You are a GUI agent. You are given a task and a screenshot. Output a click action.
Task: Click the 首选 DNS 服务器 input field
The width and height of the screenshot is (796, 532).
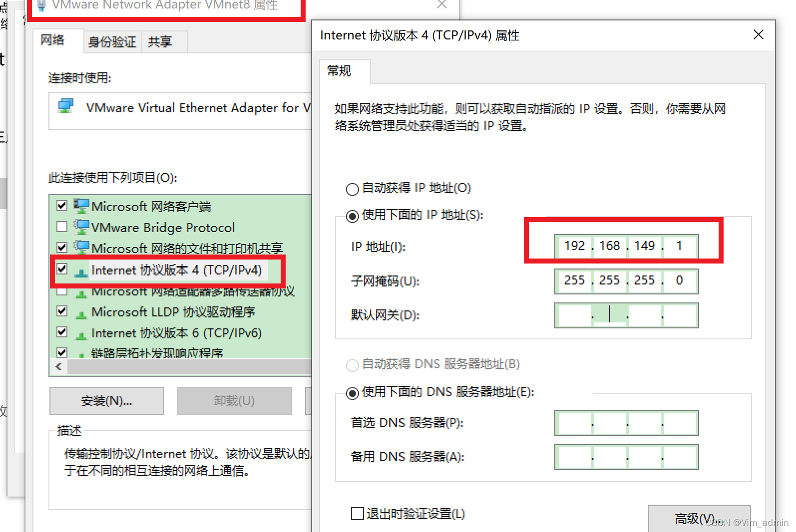(x=626, y=423)
